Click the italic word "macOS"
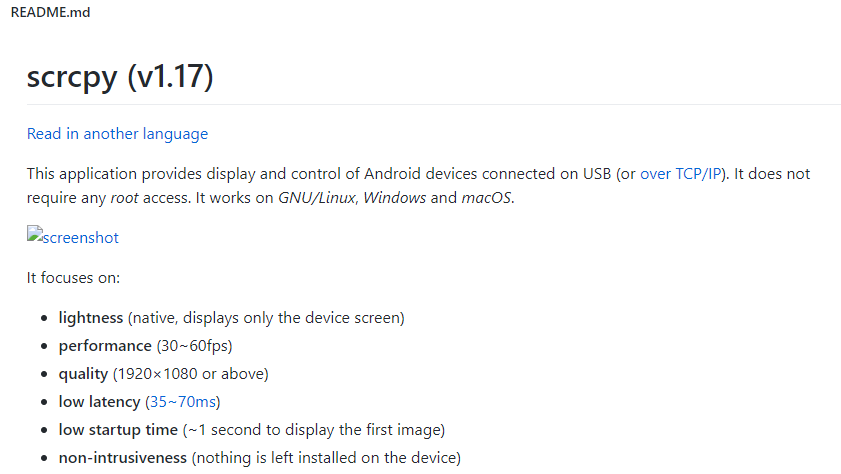 click(x=486, y=197)
